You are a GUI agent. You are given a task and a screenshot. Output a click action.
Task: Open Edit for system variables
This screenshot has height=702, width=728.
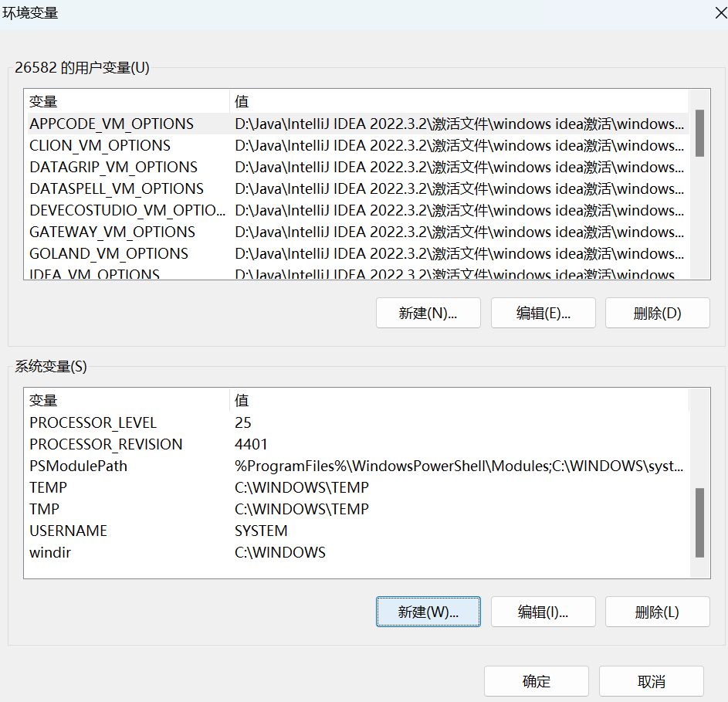(x=543, y=612)
